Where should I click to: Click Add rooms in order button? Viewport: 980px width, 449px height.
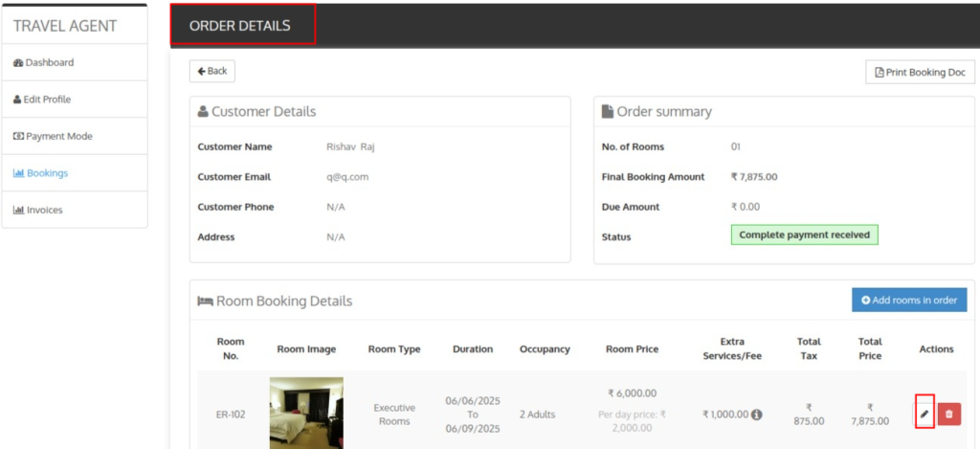(x=909, y=301)
